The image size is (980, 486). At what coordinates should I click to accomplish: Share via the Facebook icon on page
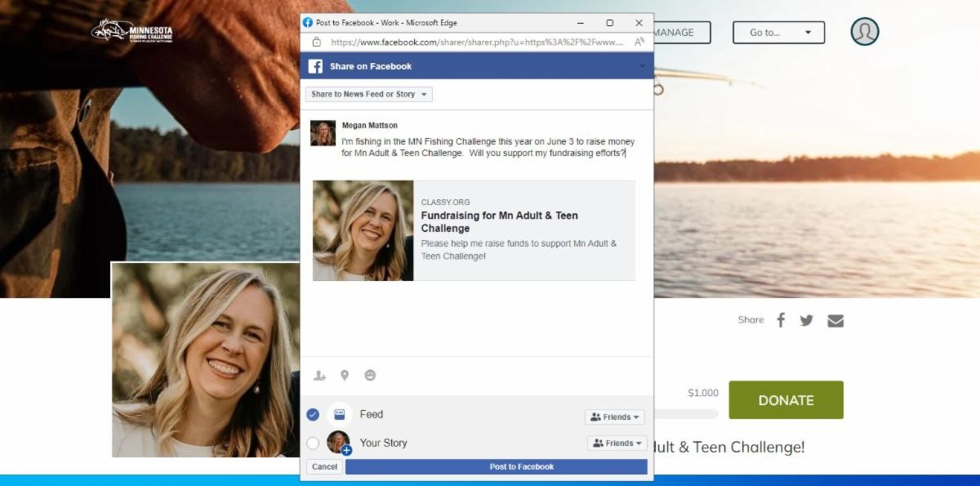click(x=781, y=320)
